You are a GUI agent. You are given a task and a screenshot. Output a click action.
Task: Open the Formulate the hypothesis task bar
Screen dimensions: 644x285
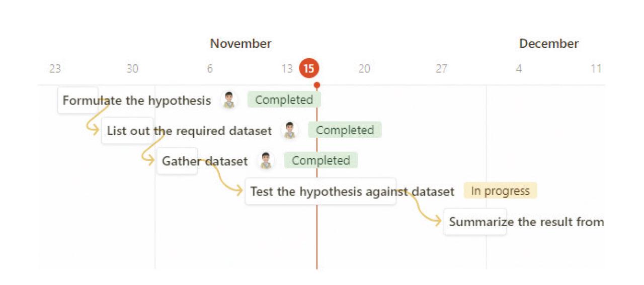[78, 101]
